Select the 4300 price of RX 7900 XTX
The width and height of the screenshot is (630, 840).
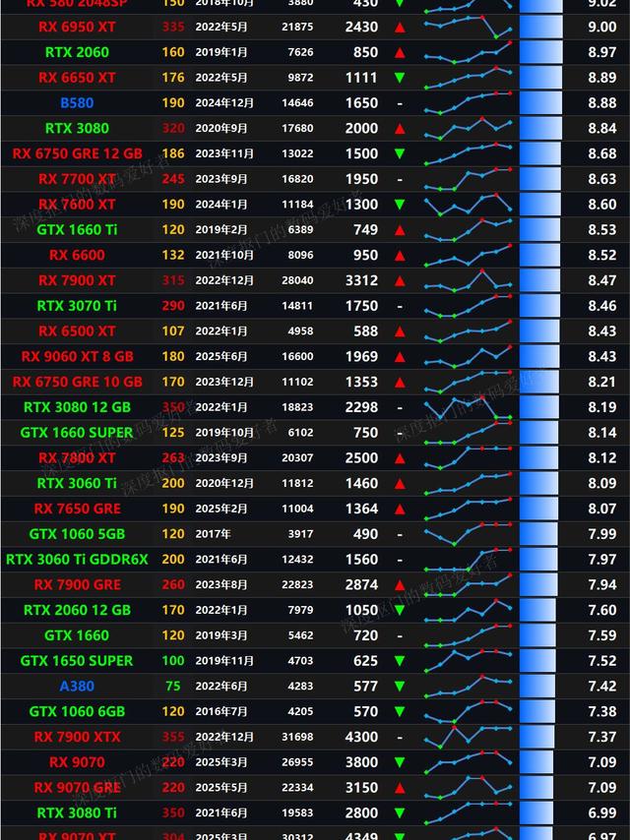click(x=361, y=737)
